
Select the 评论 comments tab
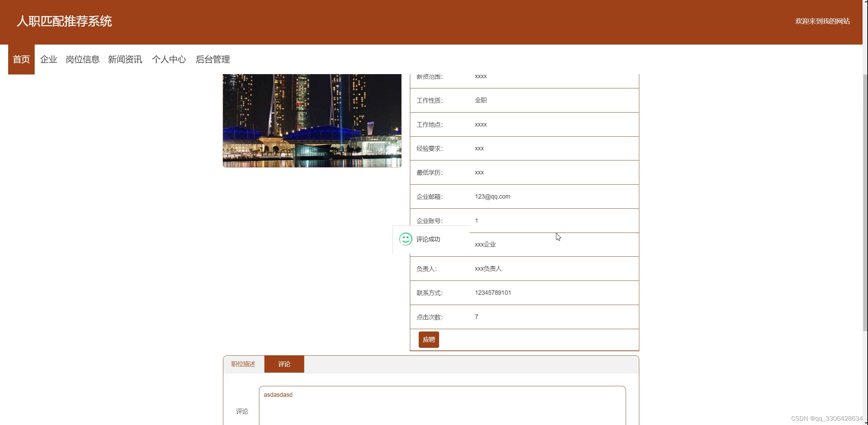tap(284, 364)
